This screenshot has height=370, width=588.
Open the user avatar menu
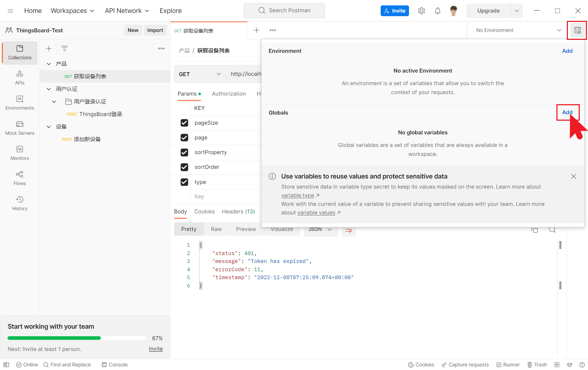454,11
